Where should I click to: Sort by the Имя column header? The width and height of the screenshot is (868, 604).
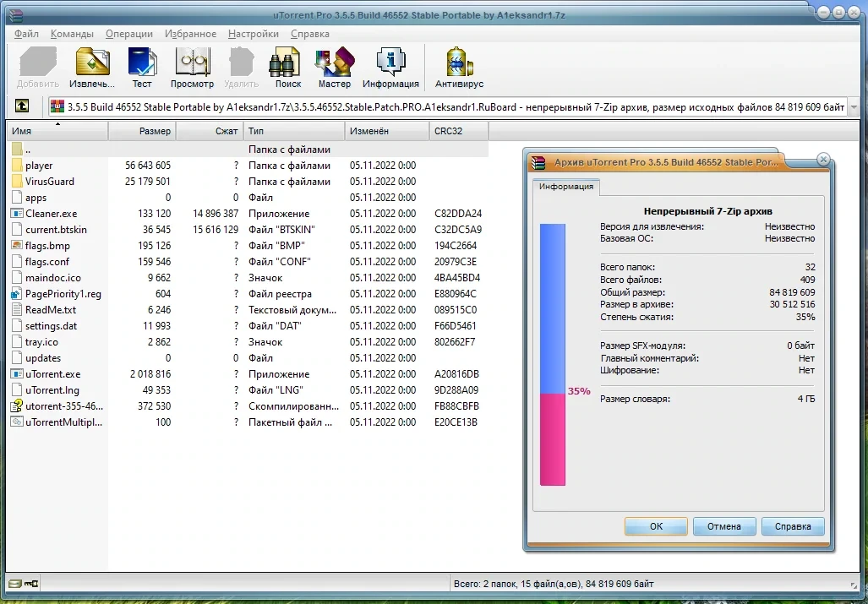[57, 131]
